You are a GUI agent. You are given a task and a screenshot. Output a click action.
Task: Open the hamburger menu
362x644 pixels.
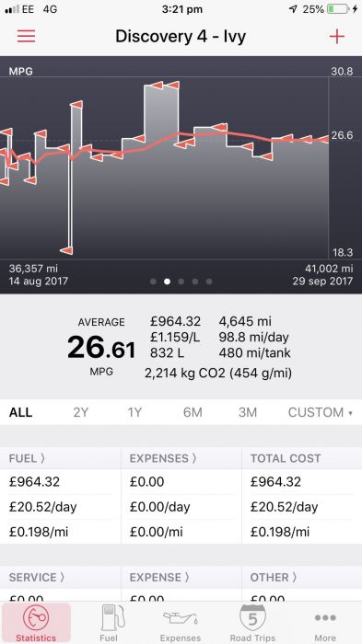(x=27, y=36)
